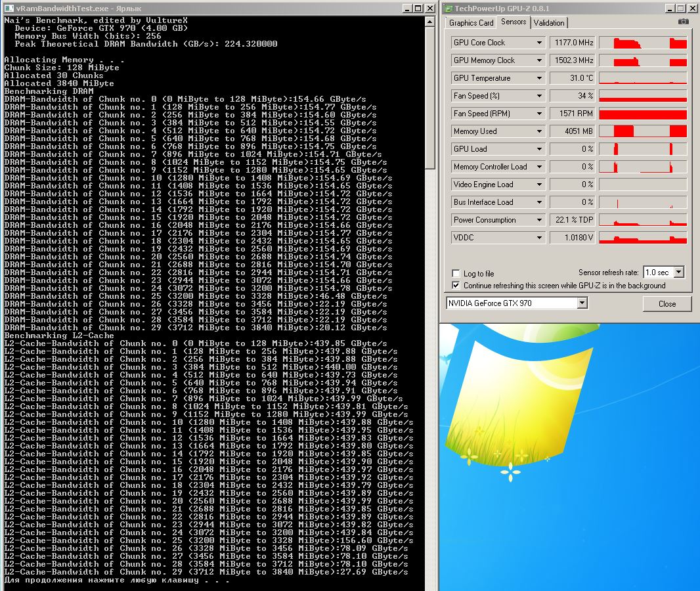Maximize the vRamBandwidthTest console window

pos(418,8)
